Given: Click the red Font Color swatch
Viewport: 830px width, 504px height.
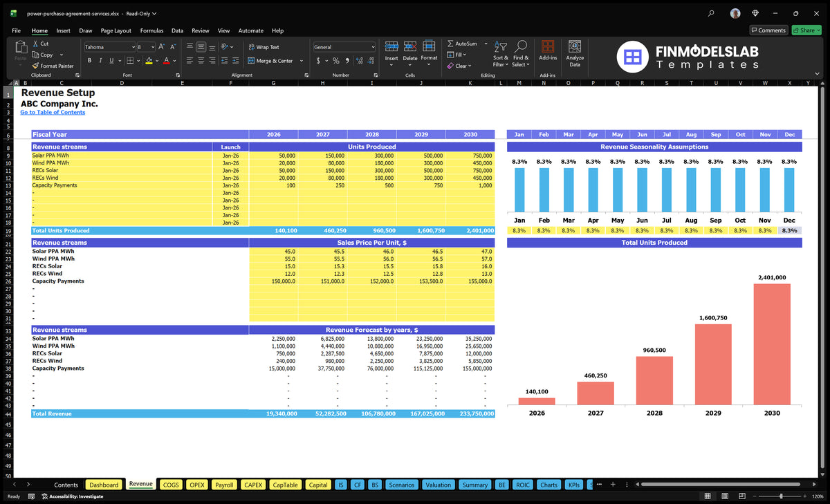Looking at the screenshot, I should 166,61.
